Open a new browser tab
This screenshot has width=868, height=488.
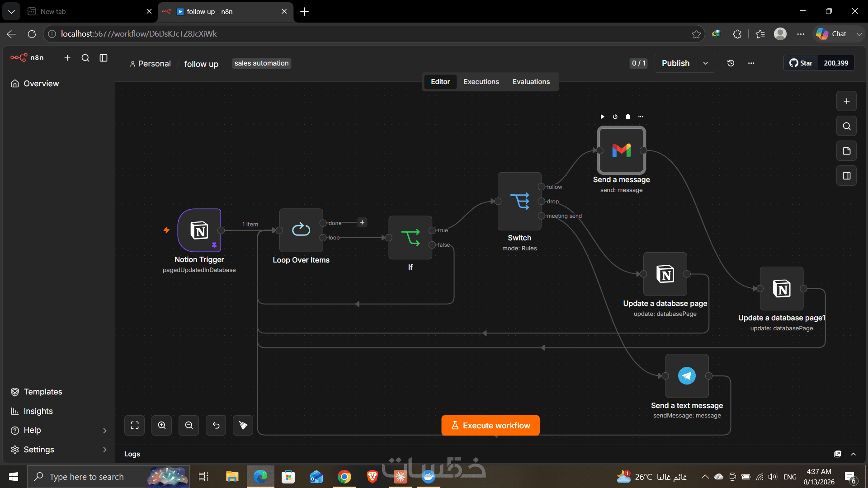pos(305,12)
